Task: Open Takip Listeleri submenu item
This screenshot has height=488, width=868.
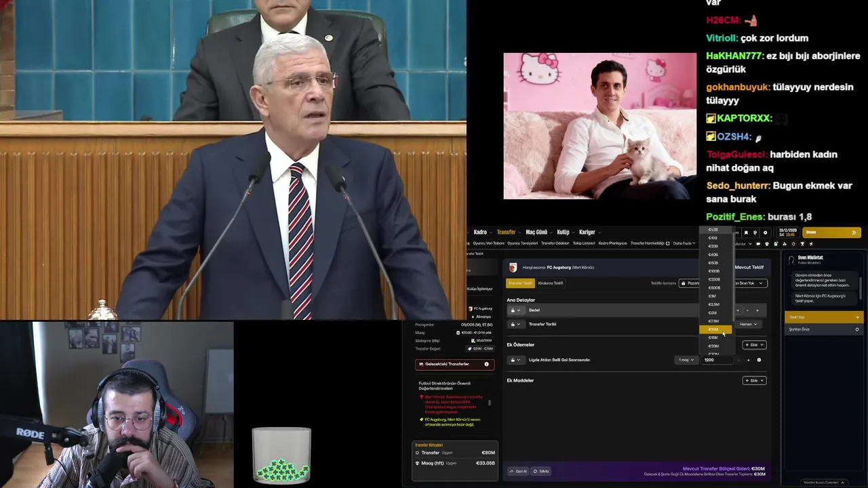Action: click(584, 243)
